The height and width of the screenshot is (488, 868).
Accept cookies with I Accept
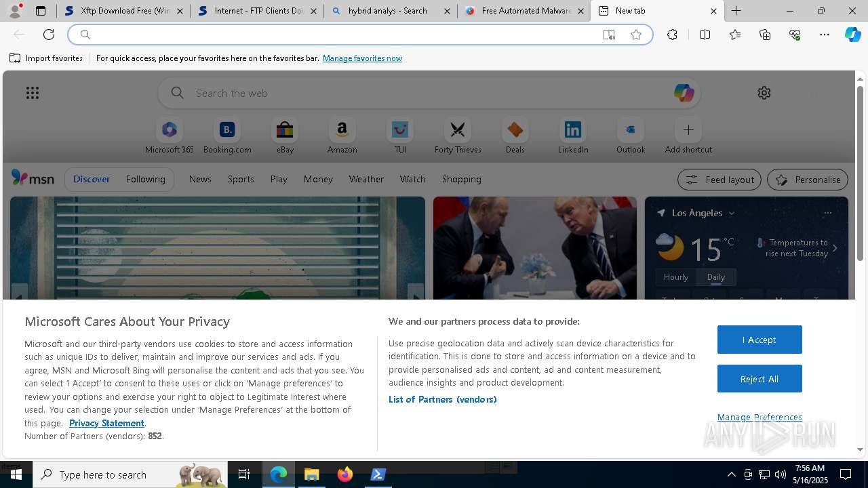(x=759, y=340)
